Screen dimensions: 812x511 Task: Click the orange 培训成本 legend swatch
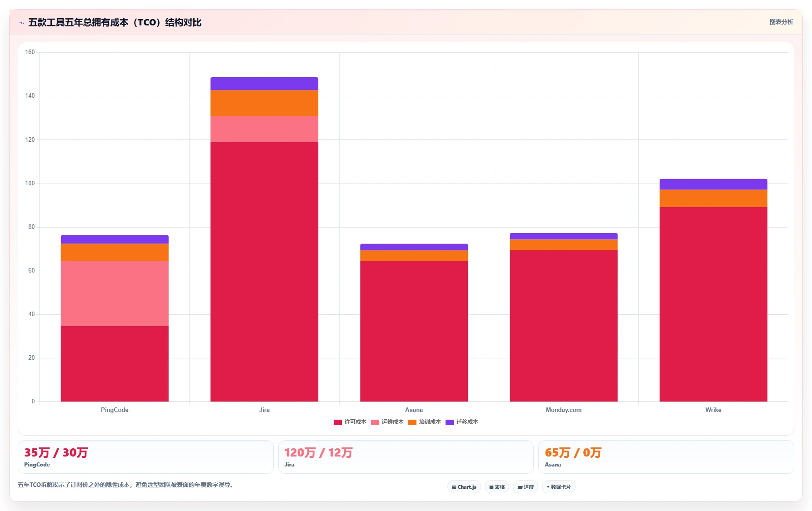pyautogui.click(x=412, y=422)
